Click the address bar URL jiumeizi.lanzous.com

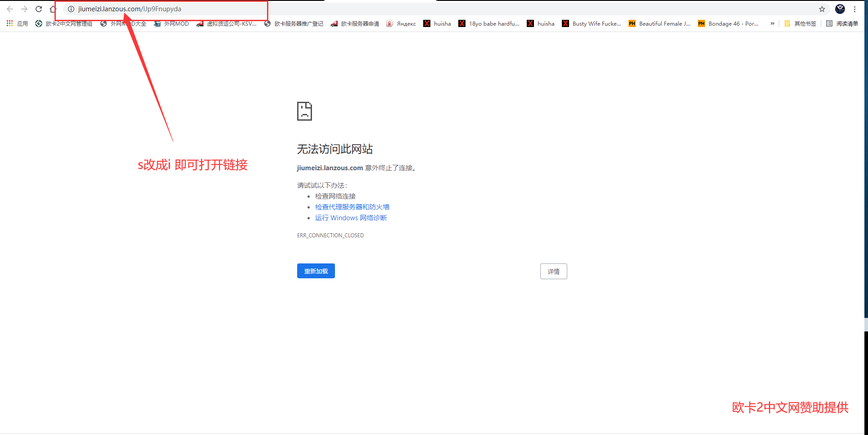tap(130, 9)
